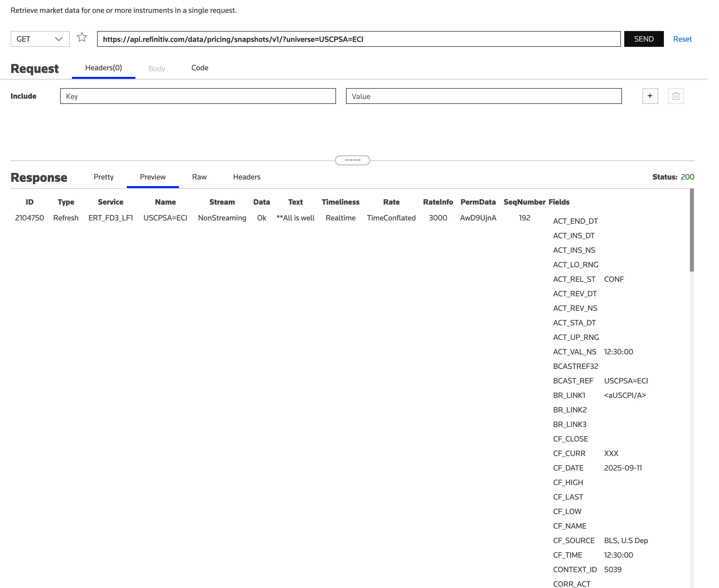Click the trash icon to delete header
719x588 pixels.
pyautogui.click(x=675, y=96)
